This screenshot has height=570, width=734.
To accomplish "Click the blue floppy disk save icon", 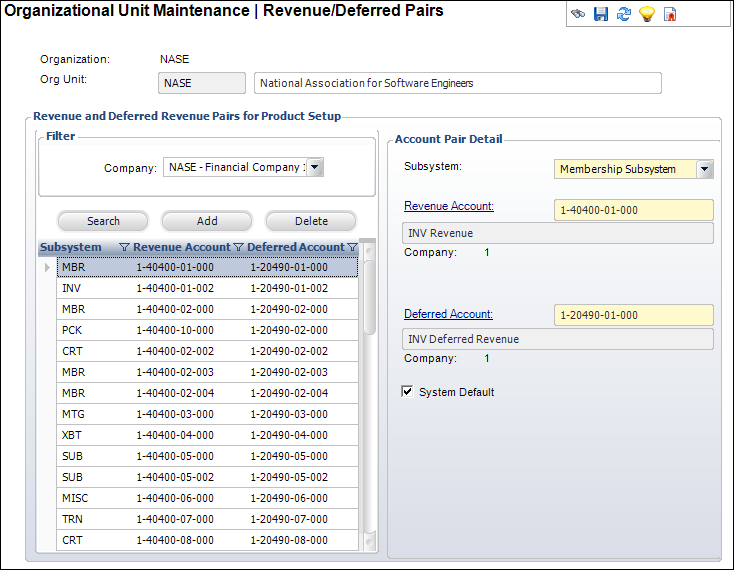I will pyautogui.click(x=601, y=14).
